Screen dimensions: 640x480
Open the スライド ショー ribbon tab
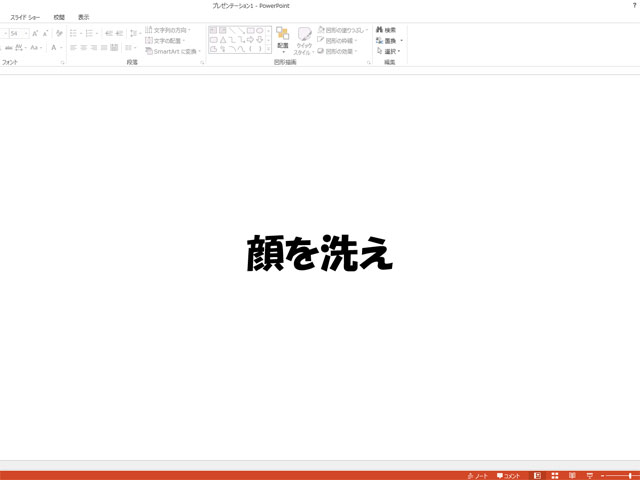[25, 17]
